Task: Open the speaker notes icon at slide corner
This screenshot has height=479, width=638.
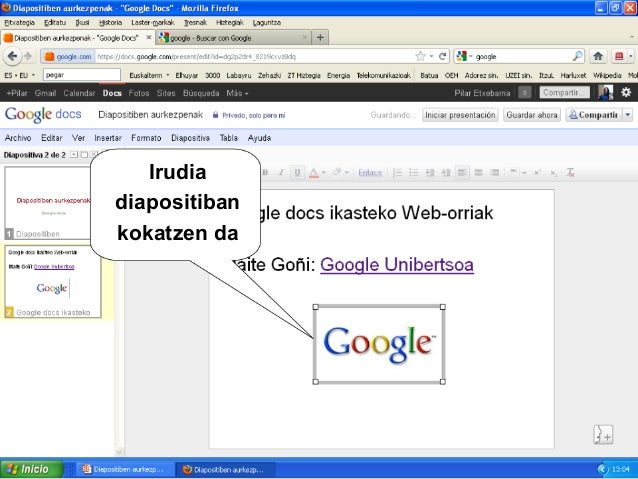Action: click(603, 434)
